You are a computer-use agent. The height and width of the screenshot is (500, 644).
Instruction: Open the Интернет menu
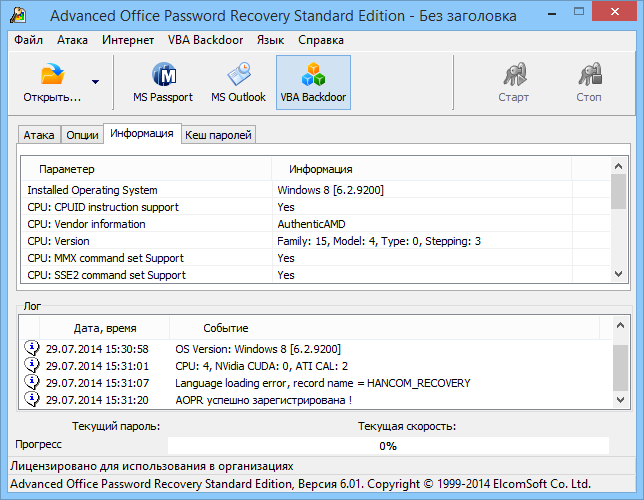tap(128, 40)
